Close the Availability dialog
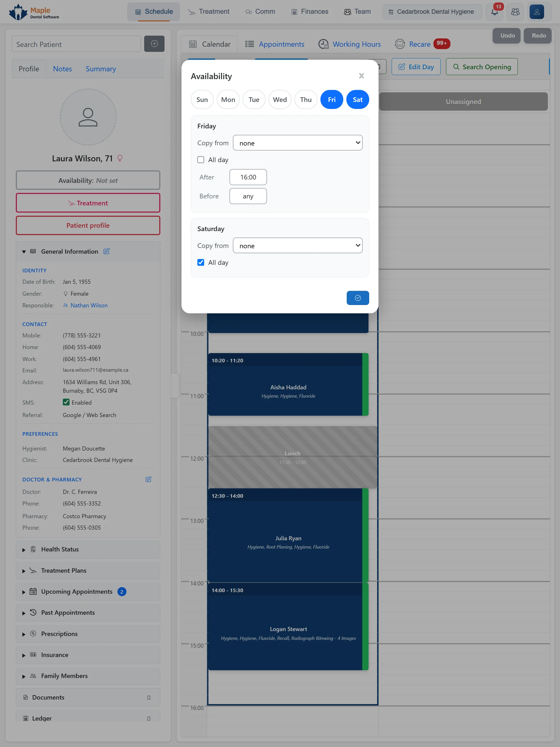Screen dimensions: 560x747 pos(361,76)
